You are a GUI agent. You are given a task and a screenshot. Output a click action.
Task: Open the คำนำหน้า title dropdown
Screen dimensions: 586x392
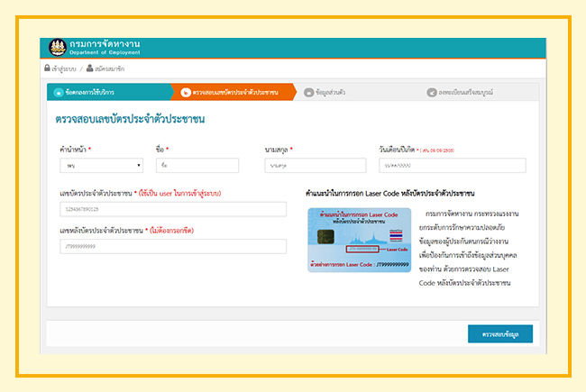[x=102, y=166]
